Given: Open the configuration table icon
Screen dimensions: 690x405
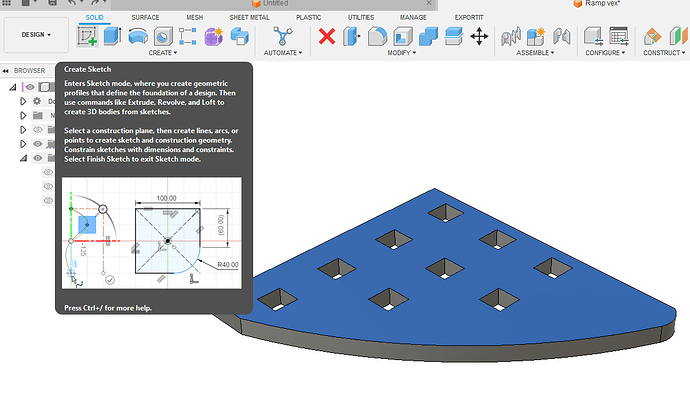Looking at the screenshot, I should pos(619,37).
